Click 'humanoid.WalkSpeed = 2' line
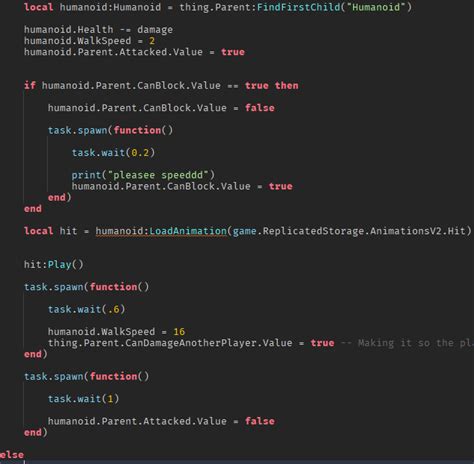 pyautogui.click(x=89, y=41)
